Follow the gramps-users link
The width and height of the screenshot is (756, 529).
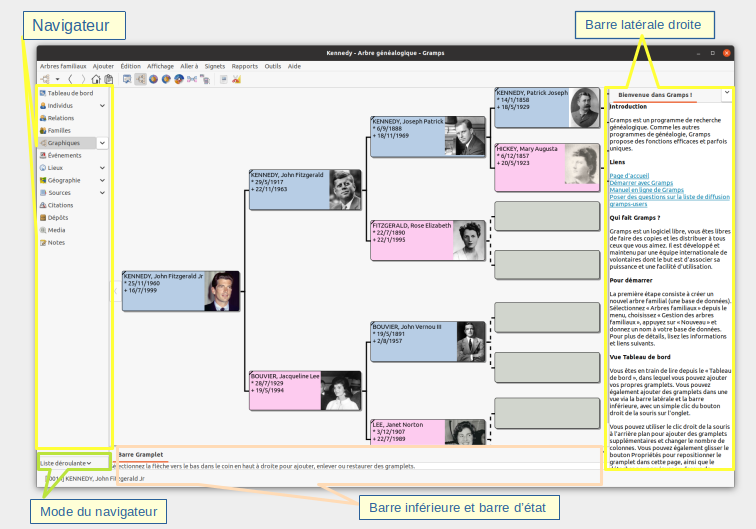[628, 204]
